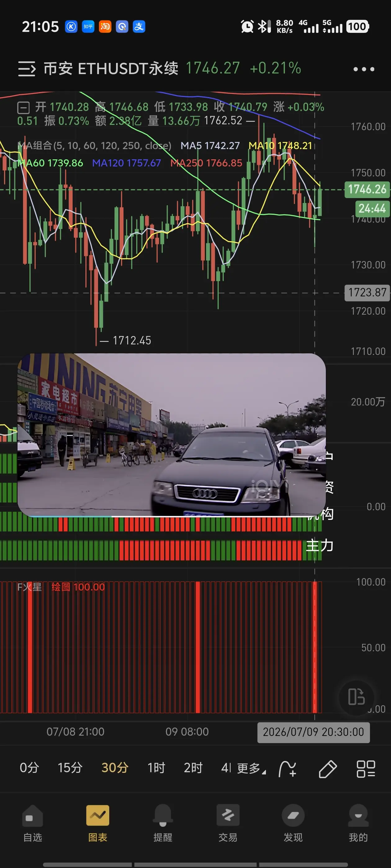This screenshot has height=868, width=391.
Task: Tap the battery 100 indicator
Action: pyautogui.click(x=357, y=26)
